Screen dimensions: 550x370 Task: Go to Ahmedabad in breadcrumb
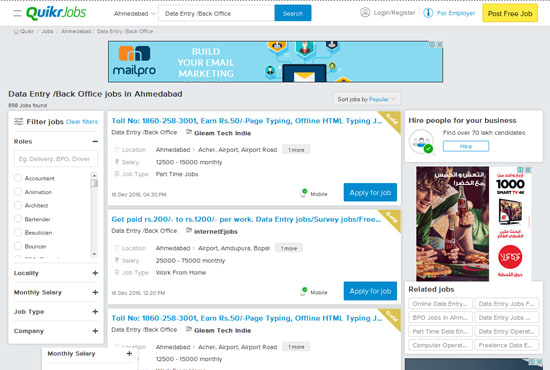point(76,31)
